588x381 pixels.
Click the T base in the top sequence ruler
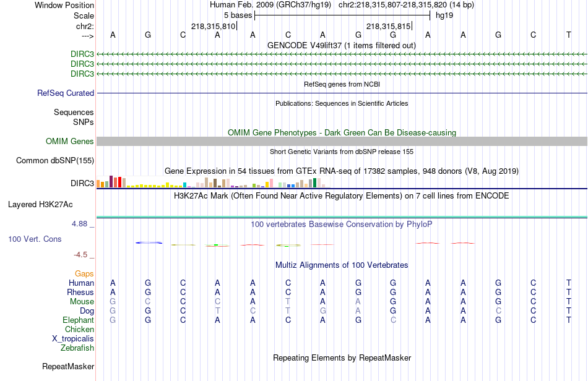click(568, 35)
